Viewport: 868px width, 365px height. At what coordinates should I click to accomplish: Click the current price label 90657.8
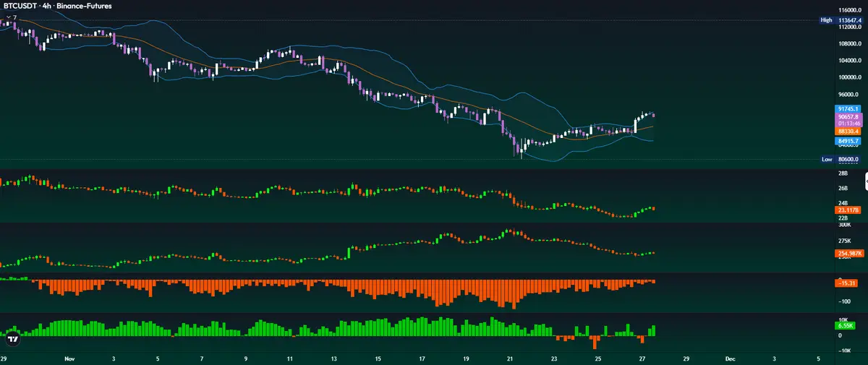pyautogui.click(x=847, y=116)
